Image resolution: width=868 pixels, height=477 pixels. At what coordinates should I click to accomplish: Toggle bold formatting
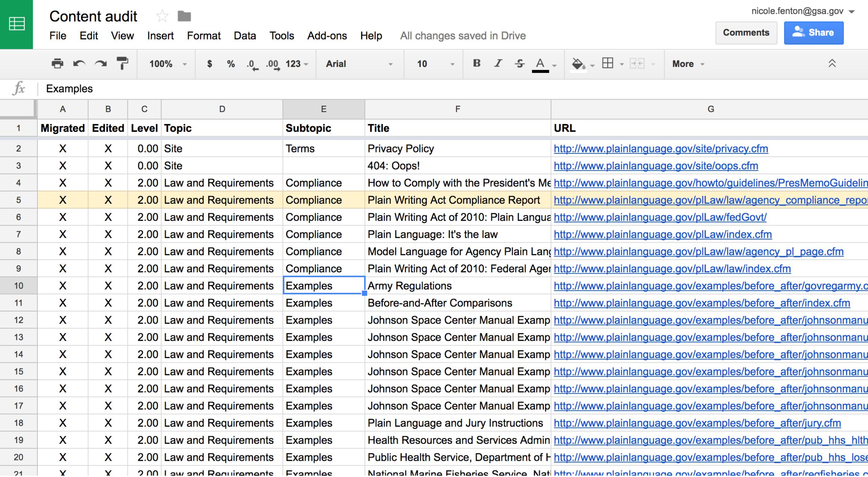click(x=476, y=64)
